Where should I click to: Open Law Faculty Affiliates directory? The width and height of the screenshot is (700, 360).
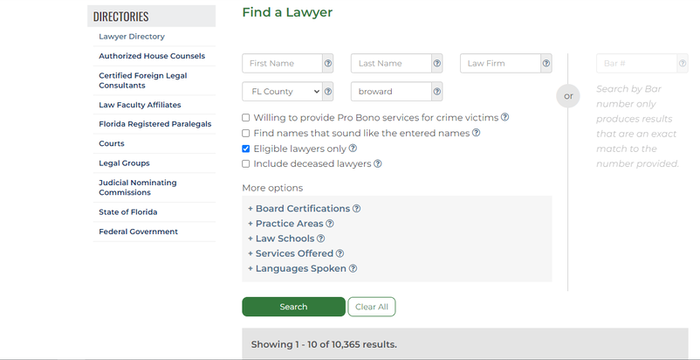140,105
